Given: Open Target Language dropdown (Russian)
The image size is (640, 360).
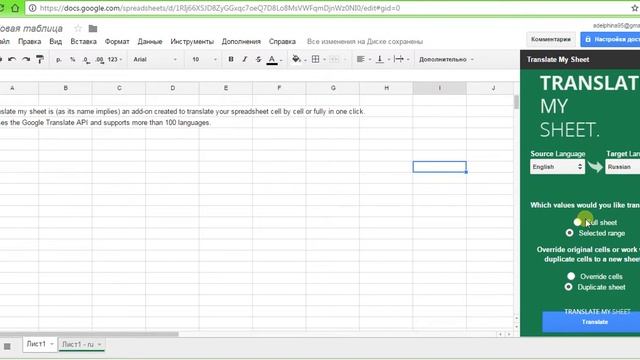Looking at the screenshot, I should point(622,167).
